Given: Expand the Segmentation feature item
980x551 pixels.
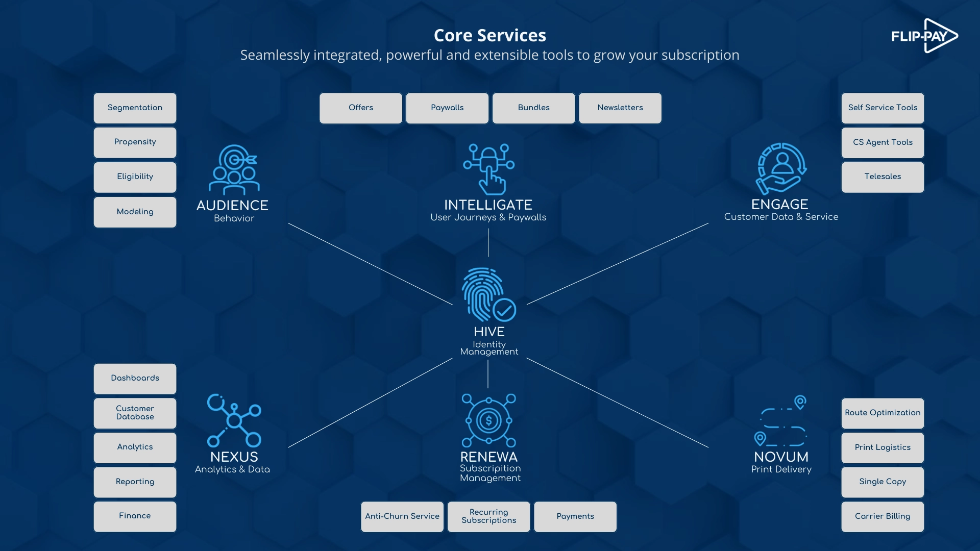Looking at the screenshot, I should click(x=135, y=108).
